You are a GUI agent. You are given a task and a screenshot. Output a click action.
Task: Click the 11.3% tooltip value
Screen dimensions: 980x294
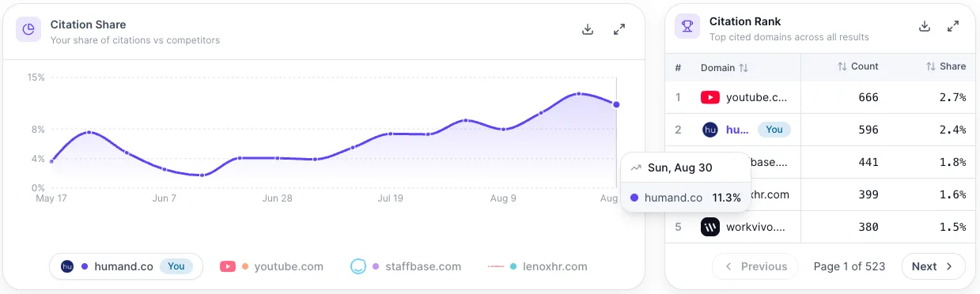726,198
